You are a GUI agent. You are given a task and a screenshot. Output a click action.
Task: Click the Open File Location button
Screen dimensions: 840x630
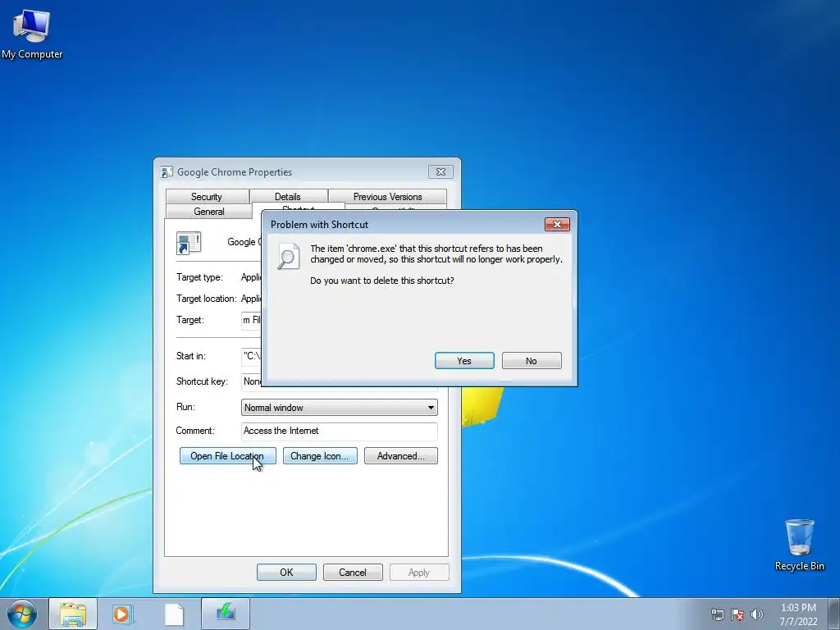tap(228, 456)
